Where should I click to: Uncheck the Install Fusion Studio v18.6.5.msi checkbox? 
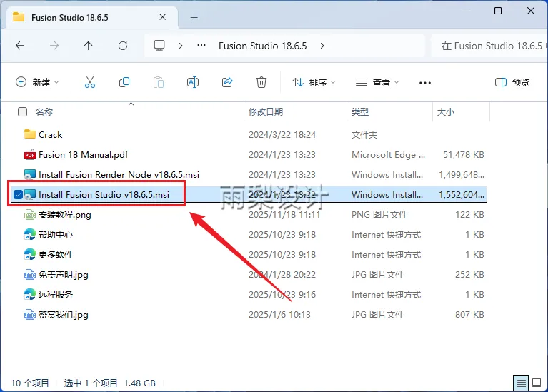coord(18,195)
